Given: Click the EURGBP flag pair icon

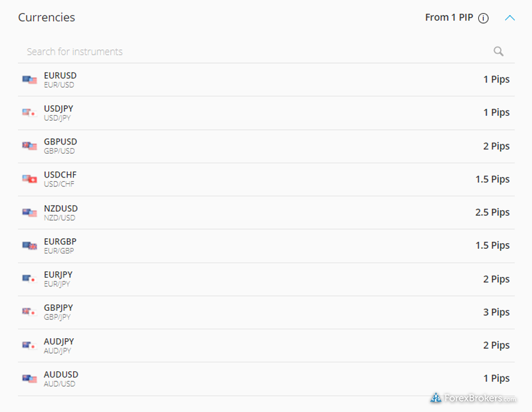Looking at the screenshot, I should 29,245.
